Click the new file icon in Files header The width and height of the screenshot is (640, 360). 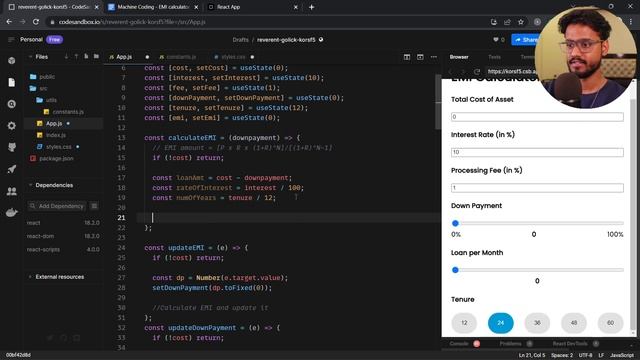click(86, 57)
